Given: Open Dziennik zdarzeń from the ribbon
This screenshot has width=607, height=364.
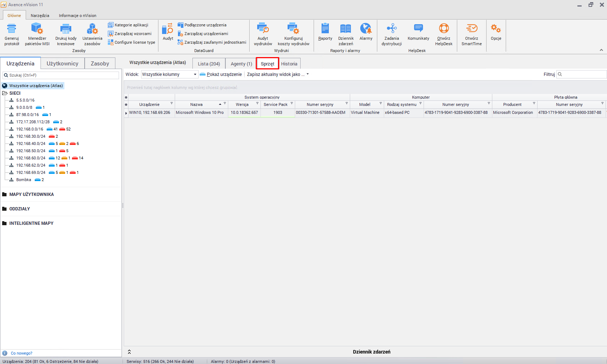Looking at the screenshot, I should pos(345,34).
